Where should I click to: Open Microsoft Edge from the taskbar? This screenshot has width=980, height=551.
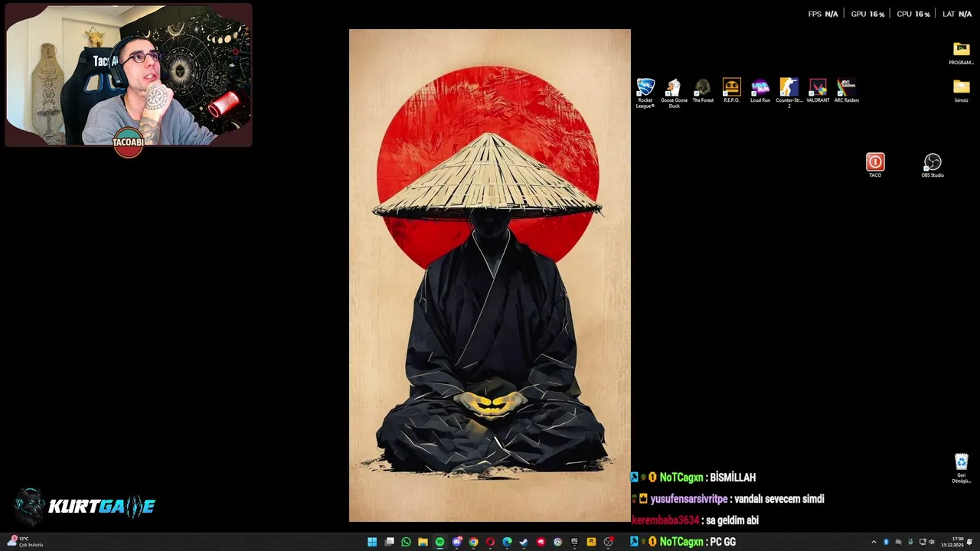[507, 542]
